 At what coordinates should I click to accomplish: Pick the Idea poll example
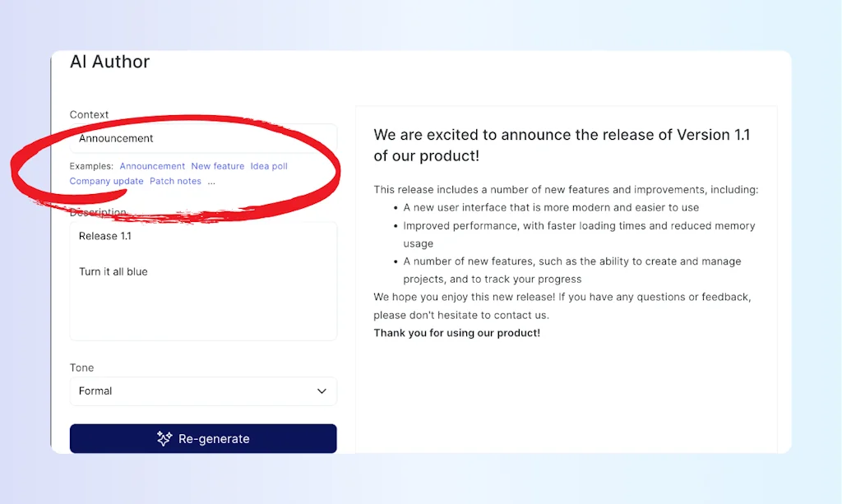269,166
